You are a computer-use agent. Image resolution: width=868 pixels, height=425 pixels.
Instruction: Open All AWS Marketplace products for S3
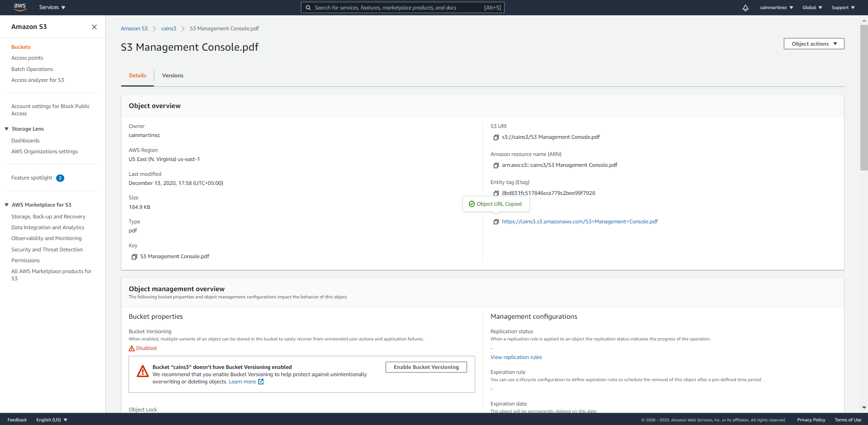51,275
